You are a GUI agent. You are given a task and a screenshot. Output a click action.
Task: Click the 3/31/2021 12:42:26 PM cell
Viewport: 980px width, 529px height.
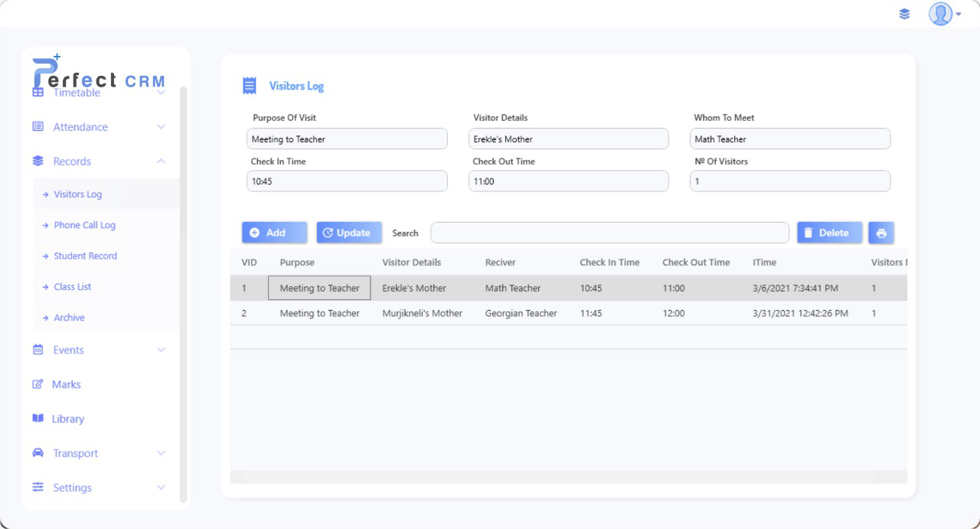coord(801,313)
